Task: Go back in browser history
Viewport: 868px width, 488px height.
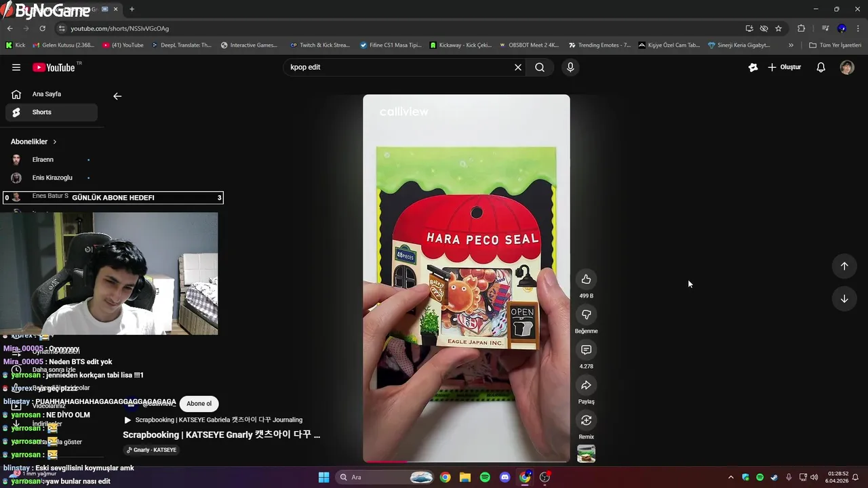Action: click(x=9, y=28)
